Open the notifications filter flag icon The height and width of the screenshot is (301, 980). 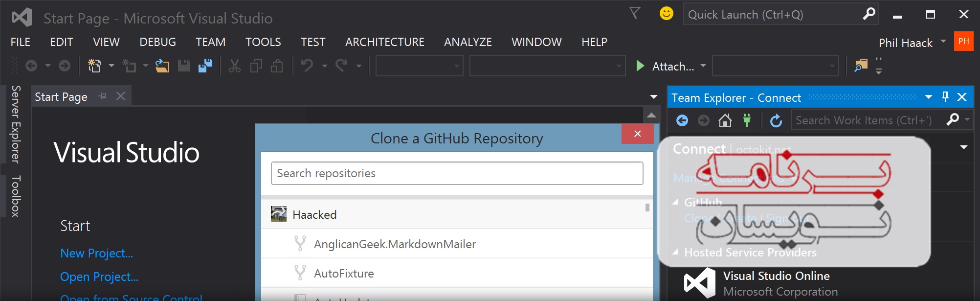coord(635,13)
